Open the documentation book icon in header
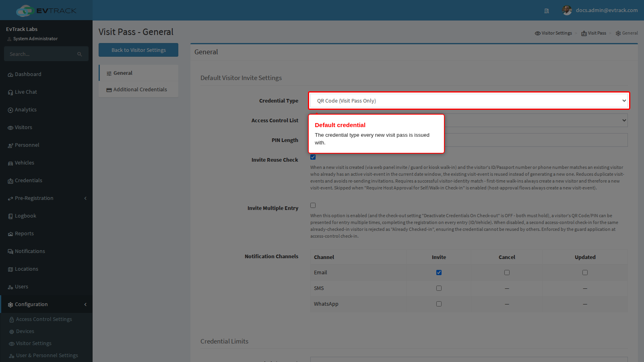Viewport: 644px width, 362px height. (x=547, y=11)
